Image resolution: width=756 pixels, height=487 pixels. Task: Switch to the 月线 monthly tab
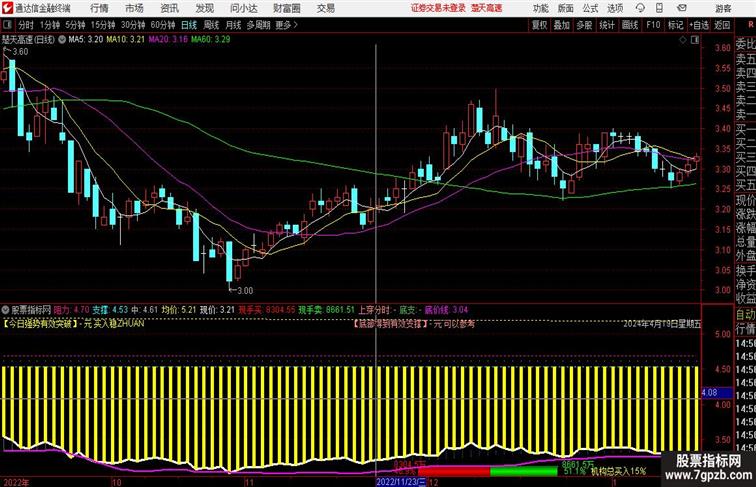click(233, 25)
